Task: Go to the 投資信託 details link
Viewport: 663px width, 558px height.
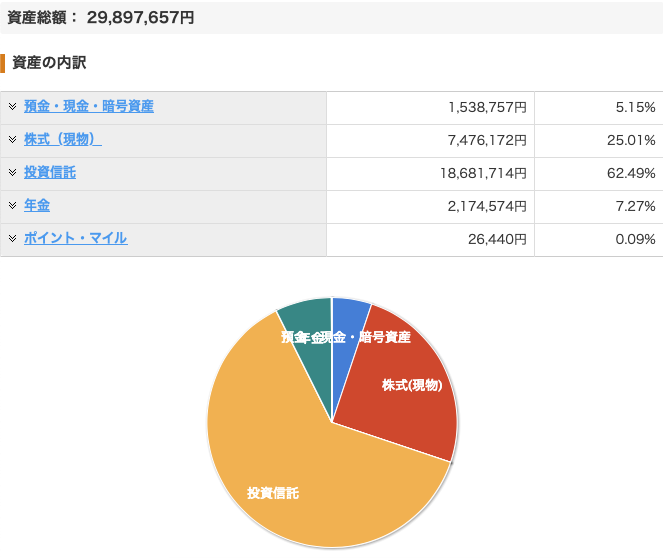Action: [50, 173]
